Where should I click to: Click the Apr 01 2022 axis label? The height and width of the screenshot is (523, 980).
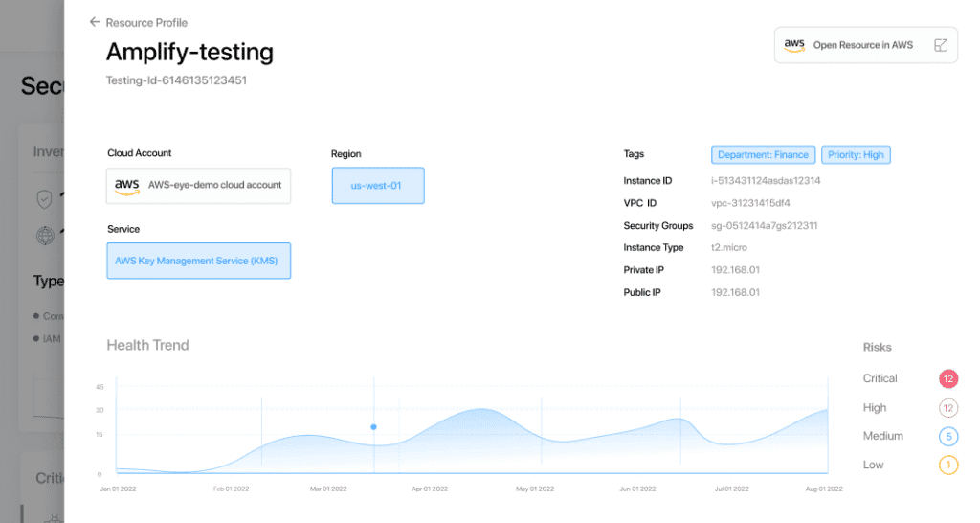tap(430, 489)
